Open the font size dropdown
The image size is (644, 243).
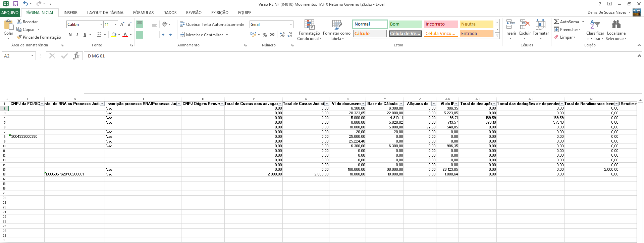116,25
